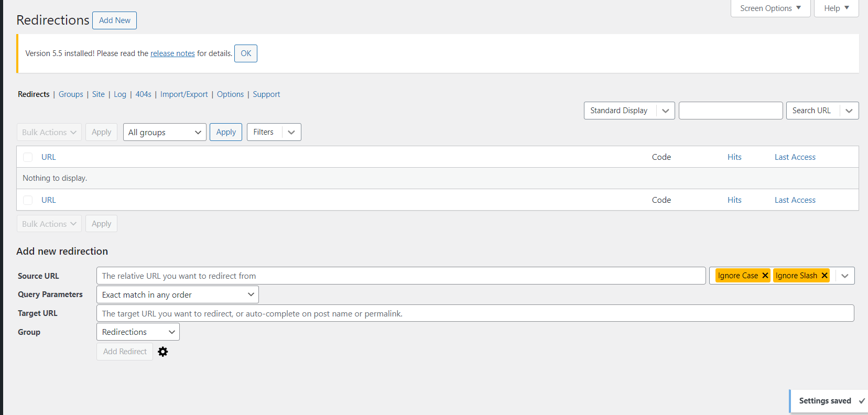This screenshot has height=415, width=868.
Task: Open the All groups dropdown
Action: coord(165,132)
